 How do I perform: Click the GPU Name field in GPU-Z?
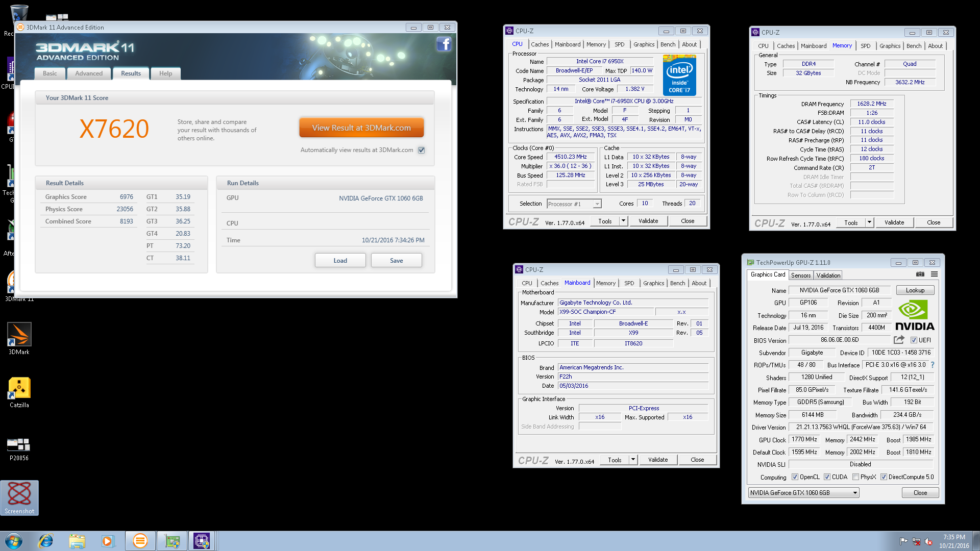(839, 290)
